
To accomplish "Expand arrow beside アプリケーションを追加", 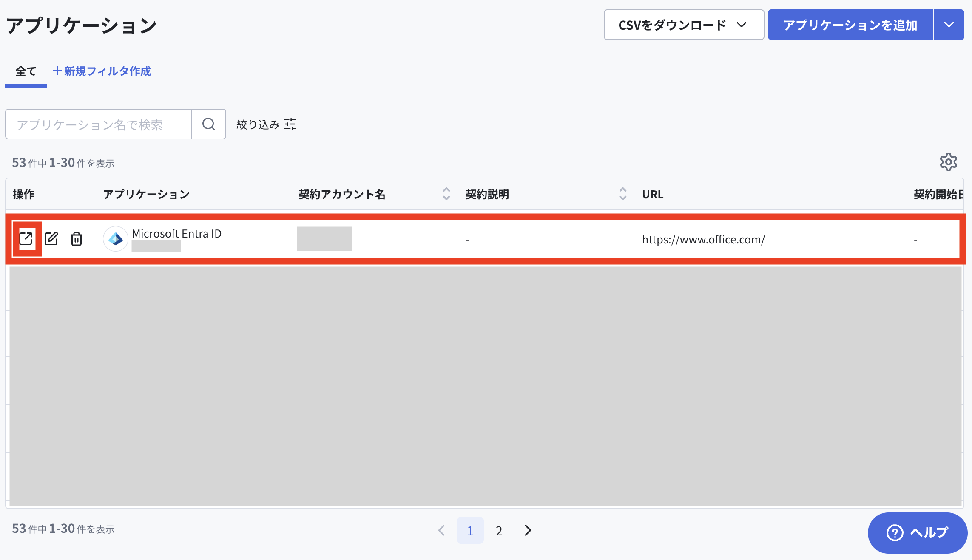I will point(949,25).
